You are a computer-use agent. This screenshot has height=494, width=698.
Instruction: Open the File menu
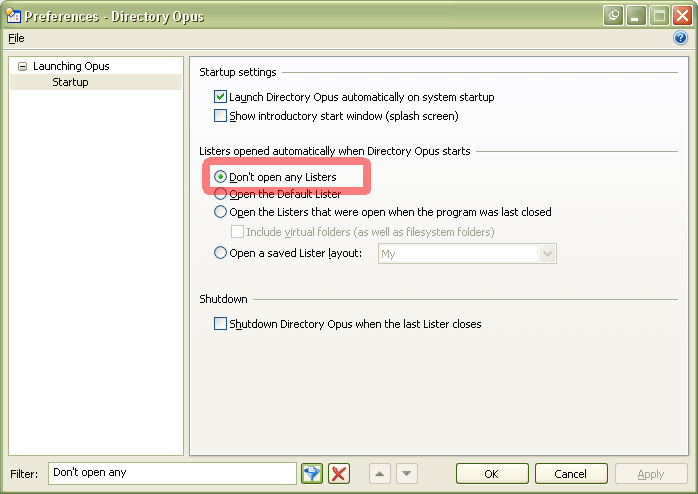(x=16, y=38)
